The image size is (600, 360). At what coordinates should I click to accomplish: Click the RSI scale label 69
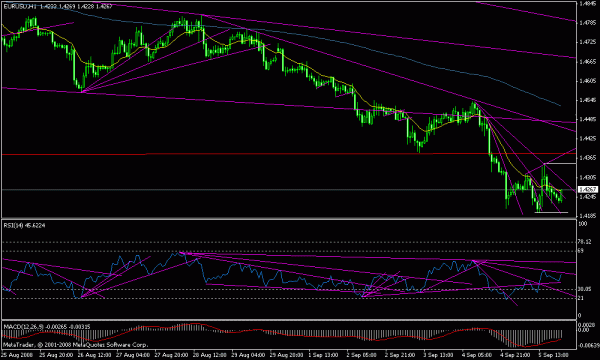tap(581, 251)
